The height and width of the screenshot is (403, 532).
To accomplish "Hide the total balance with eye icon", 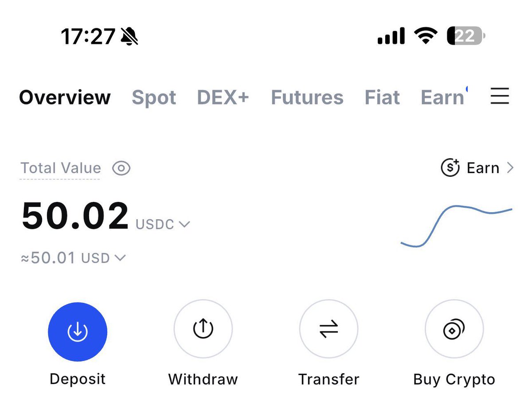I will 121,168.
